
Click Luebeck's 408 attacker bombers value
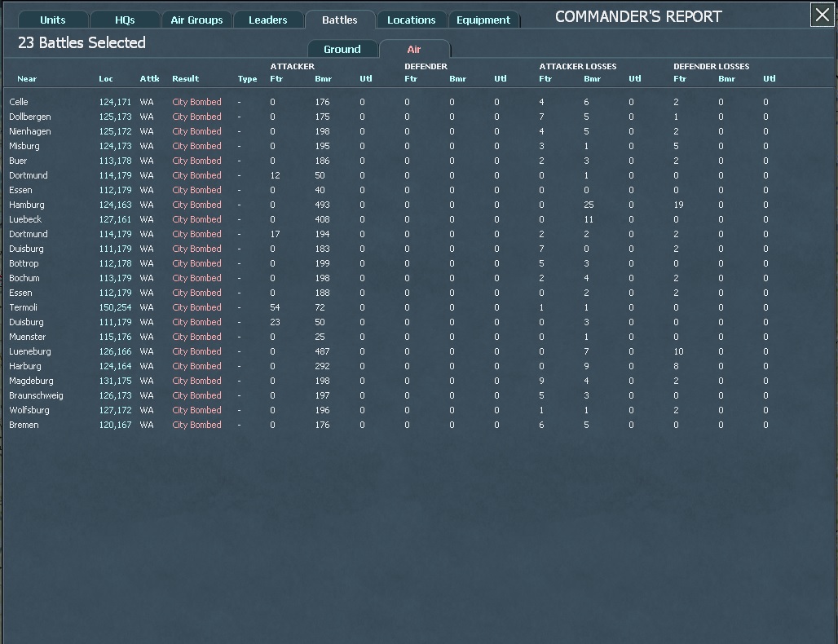tap(322, 219)
